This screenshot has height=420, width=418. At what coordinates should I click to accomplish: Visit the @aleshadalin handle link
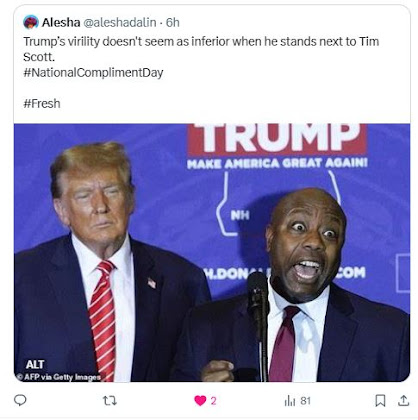pyautogui.click(x=119, y=22)
